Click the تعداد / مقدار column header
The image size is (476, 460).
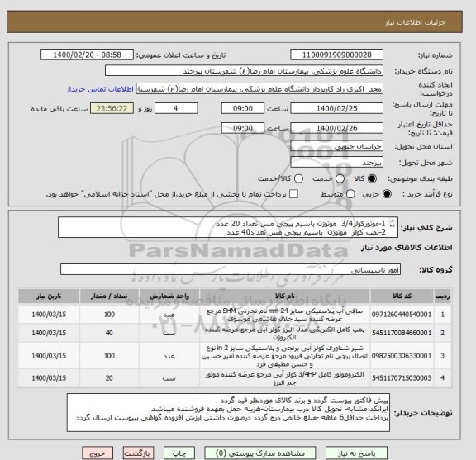tap(109, 296)
